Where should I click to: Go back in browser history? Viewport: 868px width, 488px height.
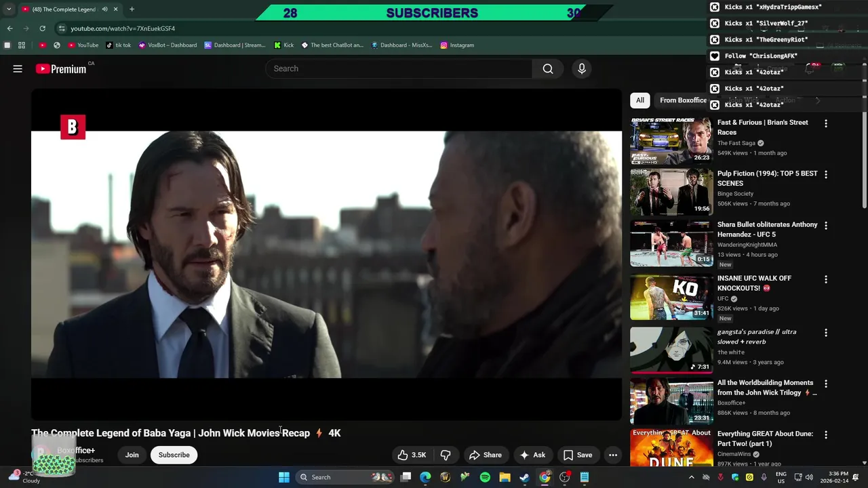9,28
